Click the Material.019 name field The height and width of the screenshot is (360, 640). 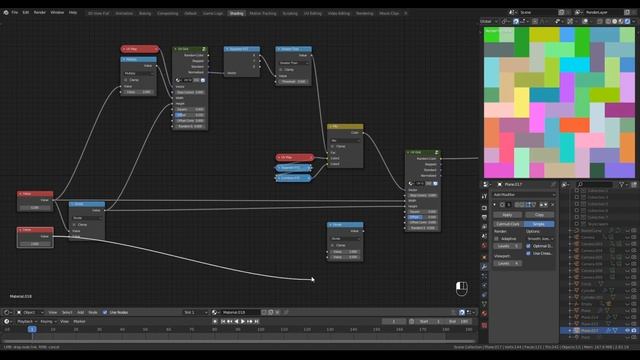pos(240,312)
